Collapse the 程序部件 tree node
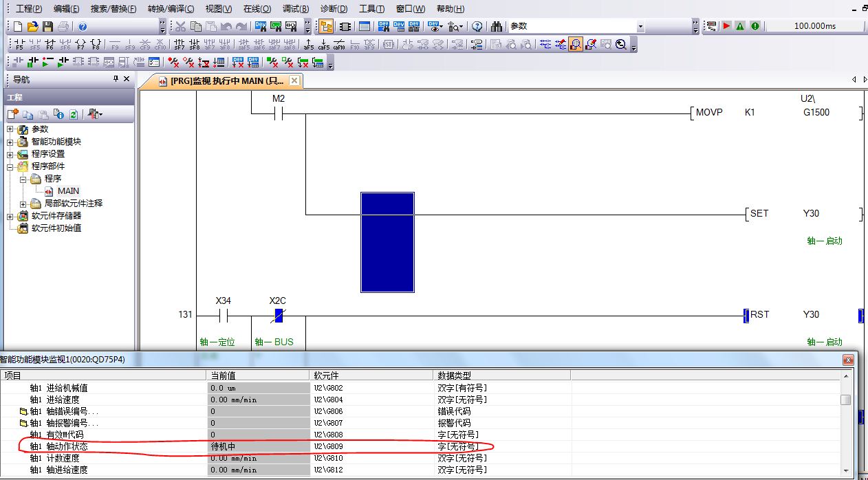Screen dimensions: 868x480 coord(10,166)
